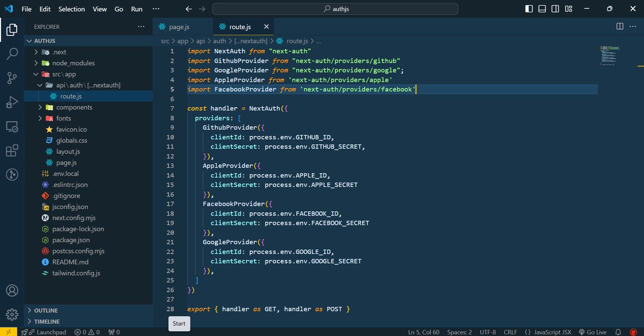The image size is (644, 336).
Task: Open the Search view in activity bar
Action: [x=12, y=54]
